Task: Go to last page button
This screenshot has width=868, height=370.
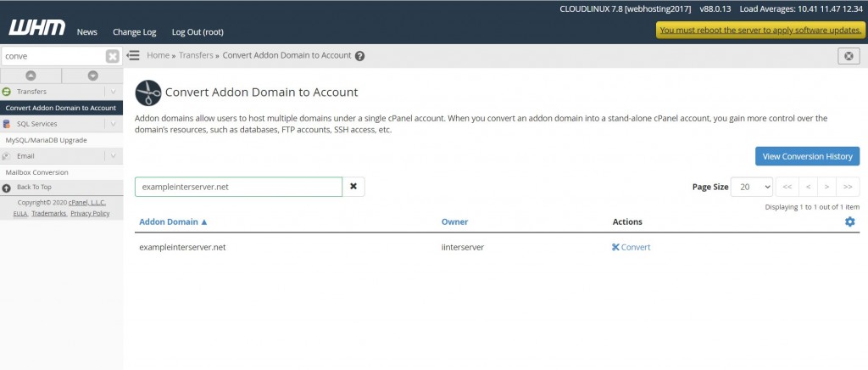Action: click(848, 187)
